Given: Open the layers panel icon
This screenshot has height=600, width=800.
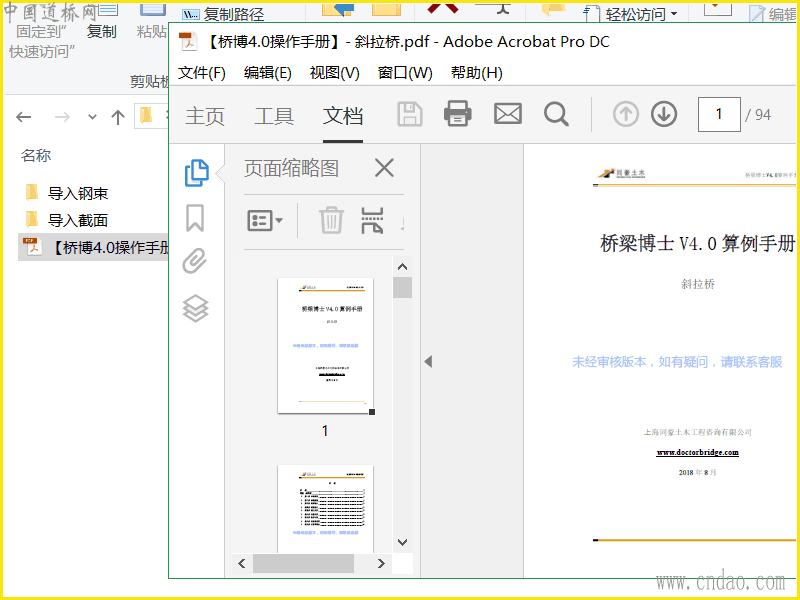Looking at the screenshot, I should pyautogui.click(x=195, y=308).
